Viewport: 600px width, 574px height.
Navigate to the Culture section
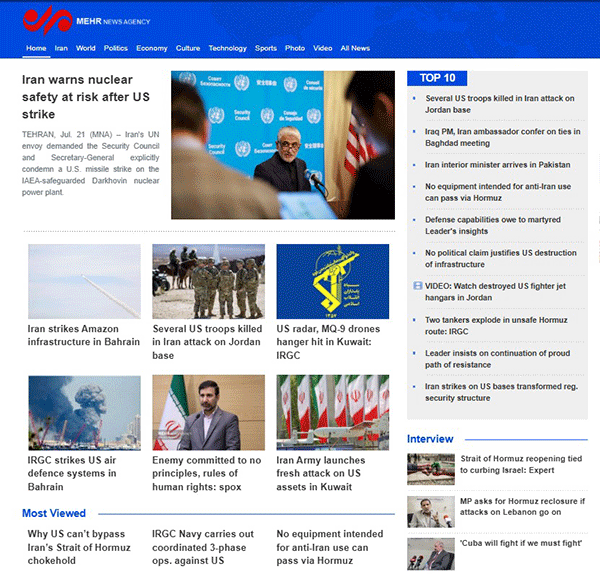click(188, 48)
